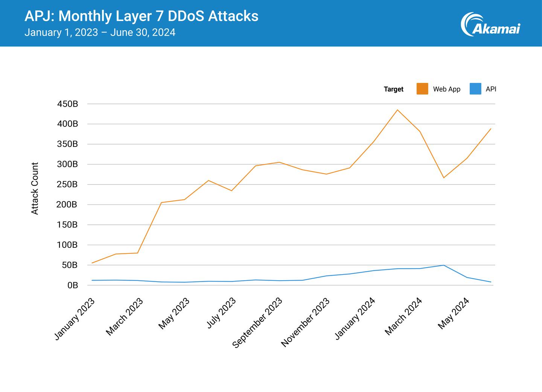Click the API line's highest peak point
The height and width of the screenshot is (392, 542).
click(444, 265)
